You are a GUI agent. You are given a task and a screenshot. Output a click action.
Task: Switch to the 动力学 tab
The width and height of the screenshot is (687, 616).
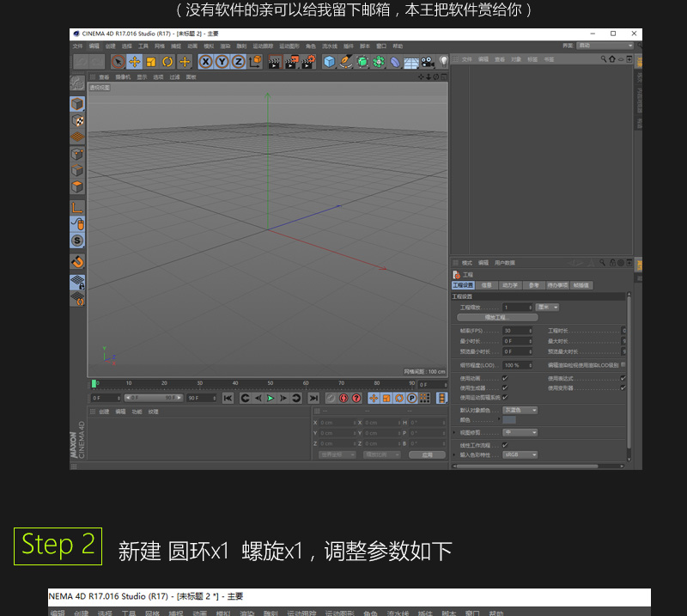tap(510, 285)
